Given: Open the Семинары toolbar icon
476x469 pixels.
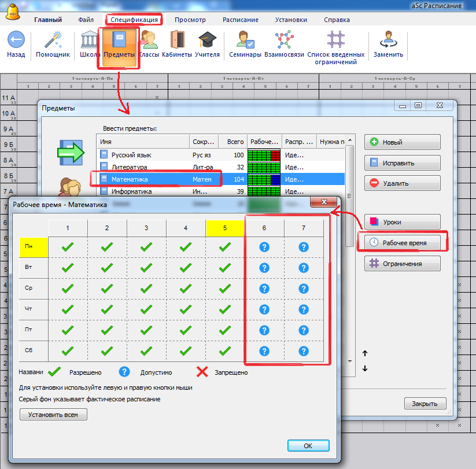Looking at the screenshot, I should (x=245, y=41).
